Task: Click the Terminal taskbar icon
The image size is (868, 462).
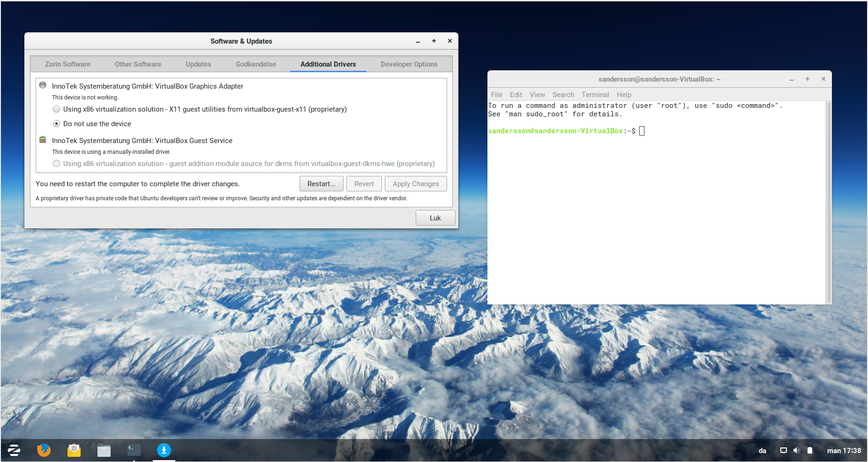Action: point(134,450)
